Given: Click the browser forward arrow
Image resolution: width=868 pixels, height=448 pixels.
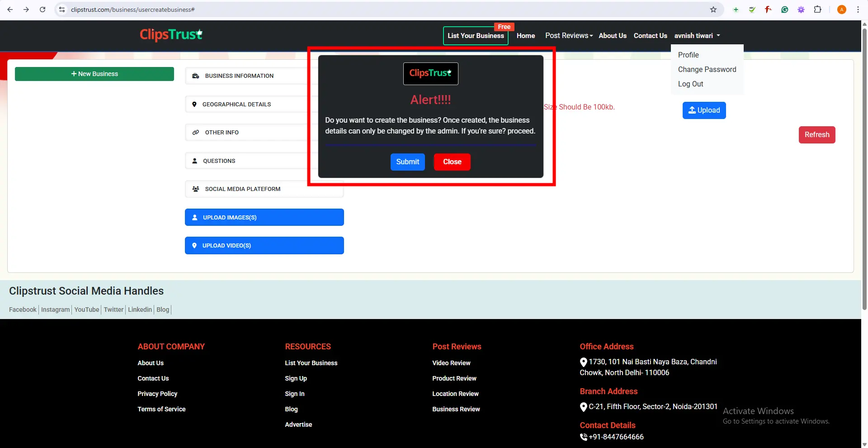Looking at the screenshot, I should tap(26, 10).
